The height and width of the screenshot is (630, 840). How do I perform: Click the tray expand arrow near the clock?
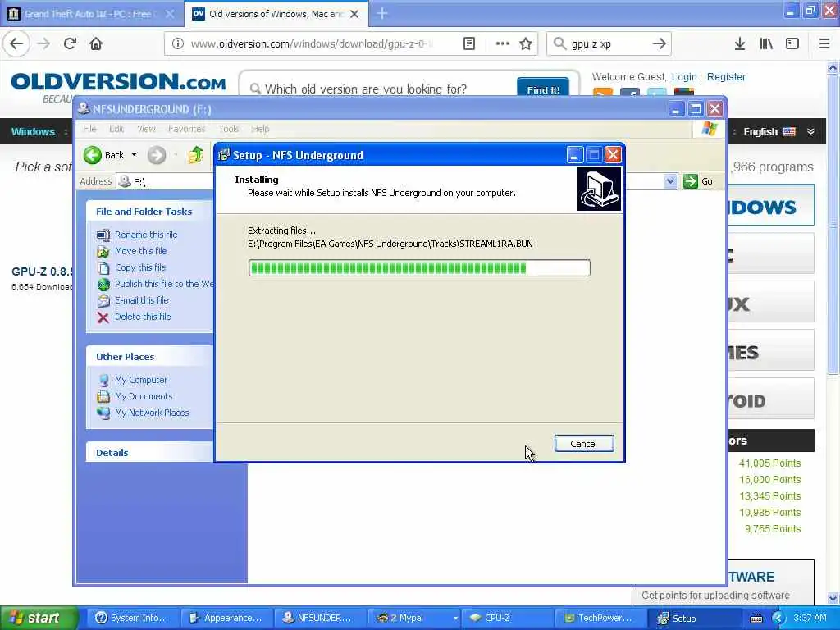tap(778, 619)
